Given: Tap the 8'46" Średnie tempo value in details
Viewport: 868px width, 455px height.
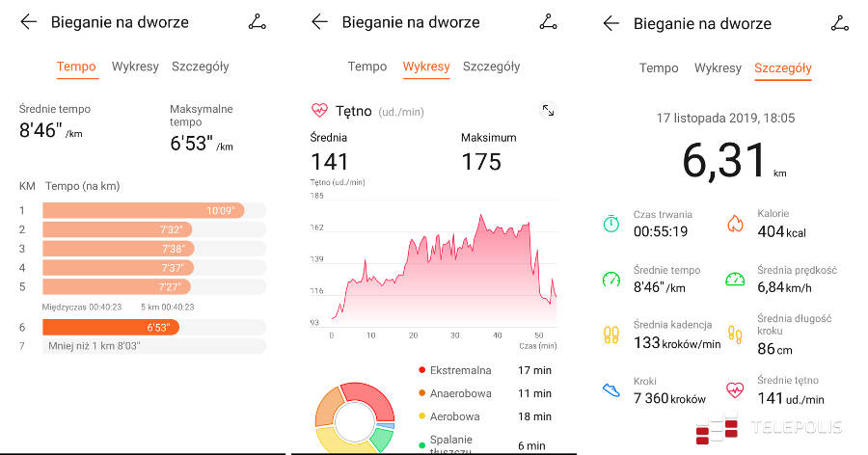Looking at the screenshot, I should point(660,287).
